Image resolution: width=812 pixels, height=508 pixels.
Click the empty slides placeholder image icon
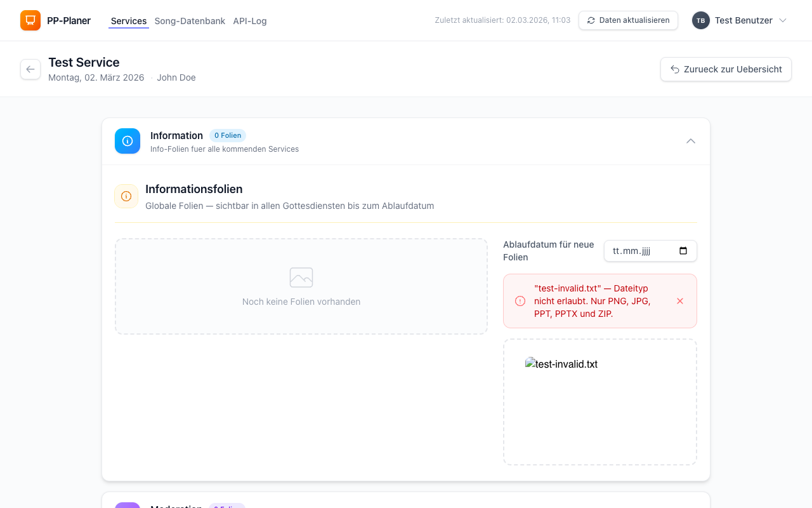coord(301,277)
